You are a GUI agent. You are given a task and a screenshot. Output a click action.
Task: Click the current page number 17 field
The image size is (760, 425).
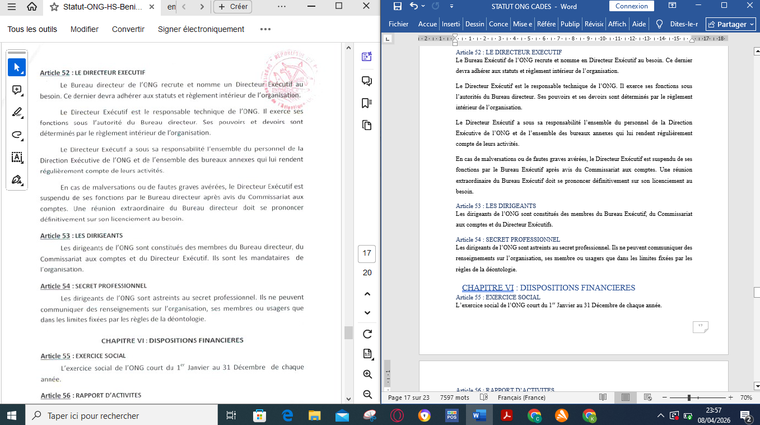pos(367,253)
